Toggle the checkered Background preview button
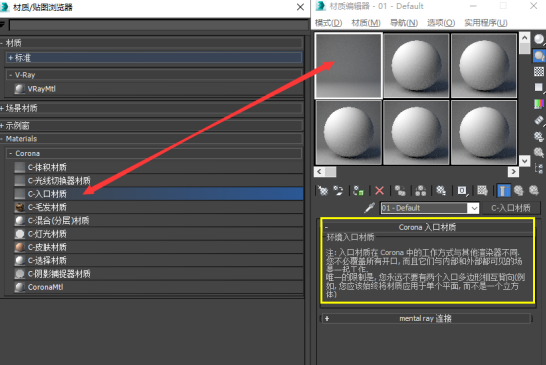 pos(539,71)
